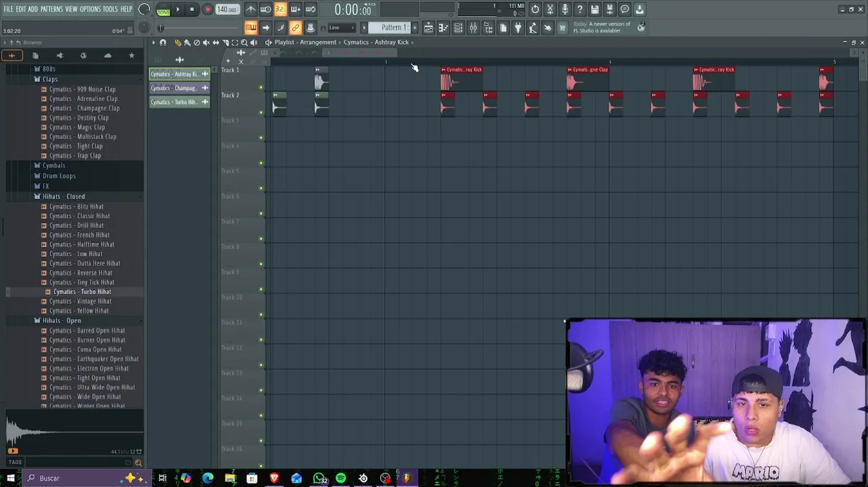Click the stop button
Screen dimensions: 868x487
(192, 9)
